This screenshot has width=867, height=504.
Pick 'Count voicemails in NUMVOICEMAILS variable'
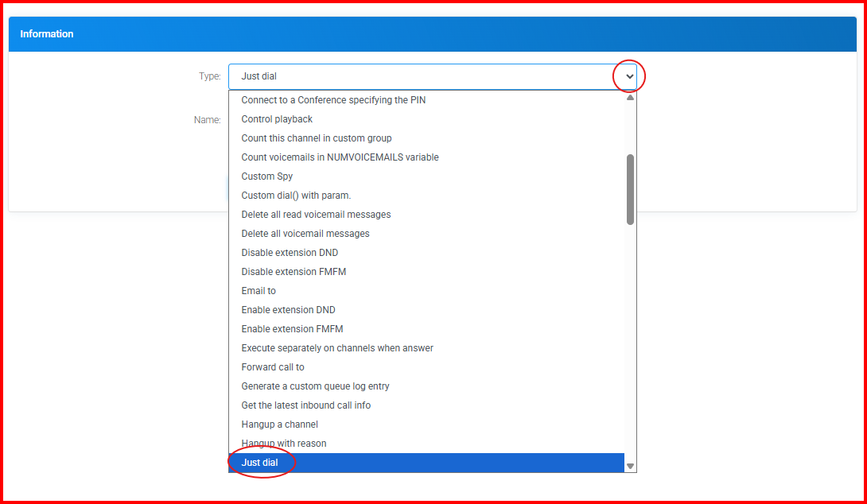pyautogui.click(x=340, y=157)
